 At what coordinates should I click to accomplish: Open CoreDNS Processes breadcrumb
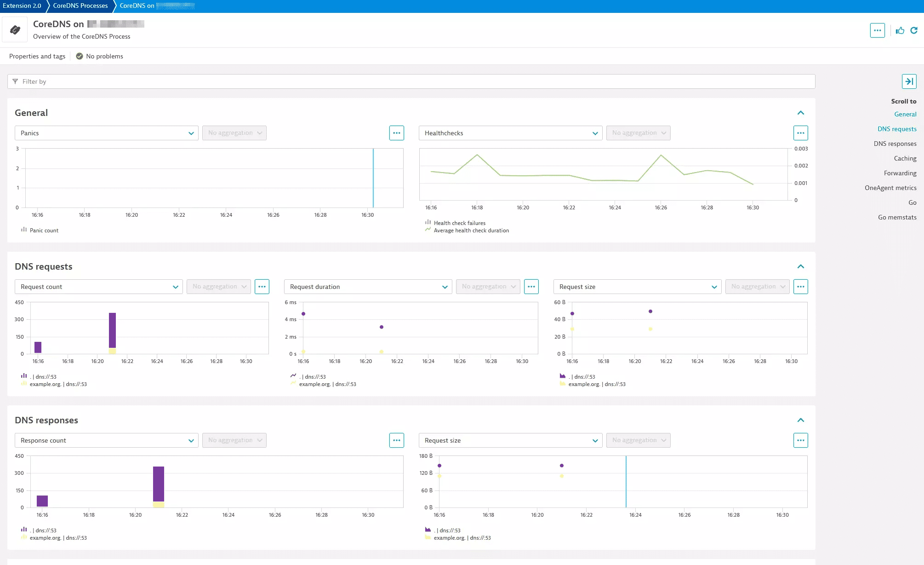pyautogui.click(x=80, y=6)
